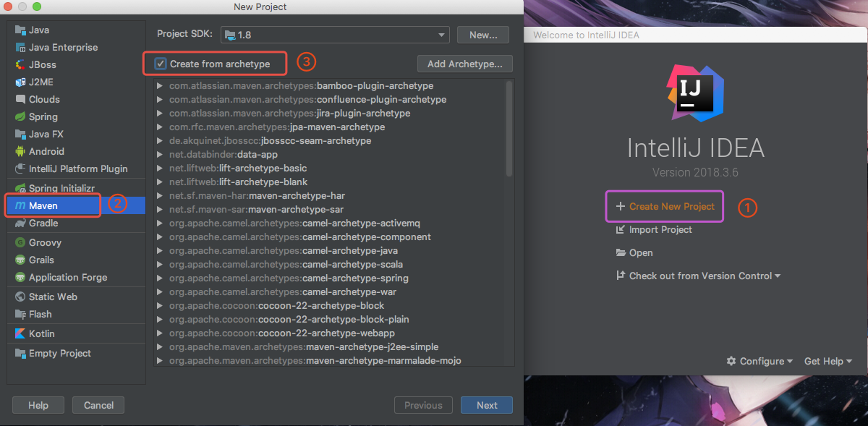Click the Application Forge icon

coord(20,278)
